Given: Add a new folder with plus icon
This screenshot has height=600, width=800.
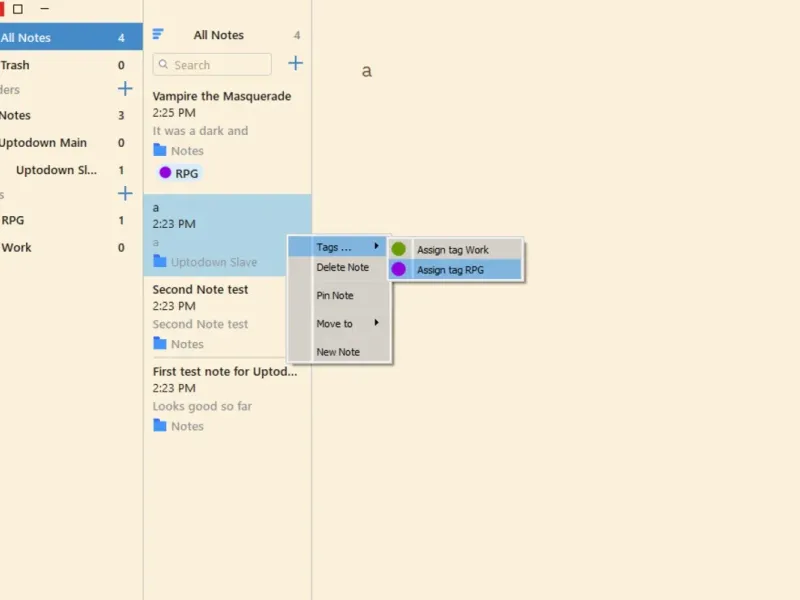Looking at the screenshot, I should point(125,89).
